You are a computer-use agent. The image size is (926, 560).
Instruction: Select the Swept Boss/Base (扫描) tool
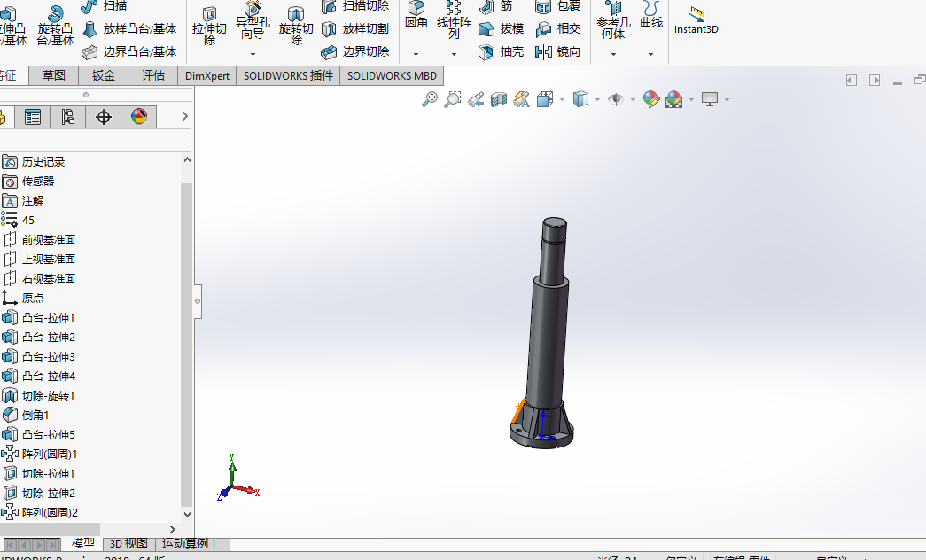click(x=105, y=6)
